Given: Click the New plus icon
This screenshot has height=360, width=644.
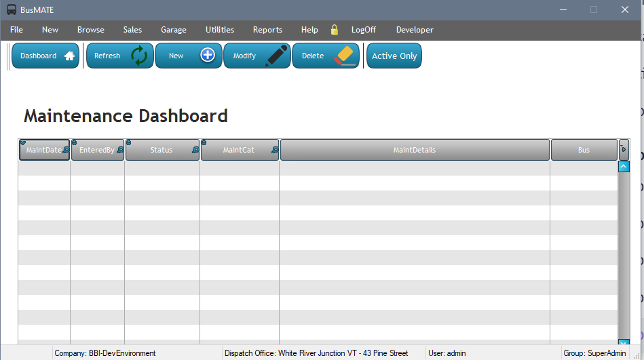Looking at the screenshot, I should pyautogui.click(x=208, y=56).
